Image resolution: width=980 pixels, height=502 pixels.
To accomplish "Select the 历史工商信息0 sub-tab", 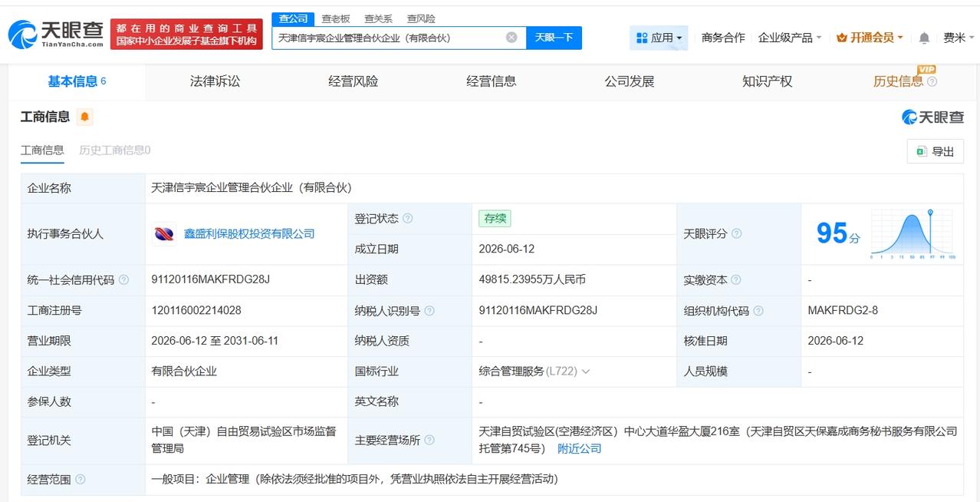I will [115, 150].
